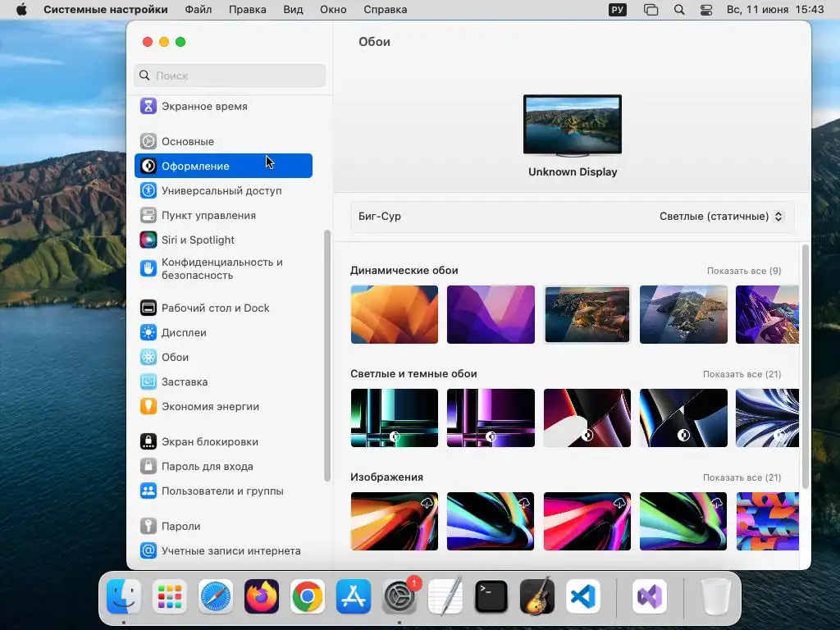Select the red wave light/dark wallpaper

587,418
